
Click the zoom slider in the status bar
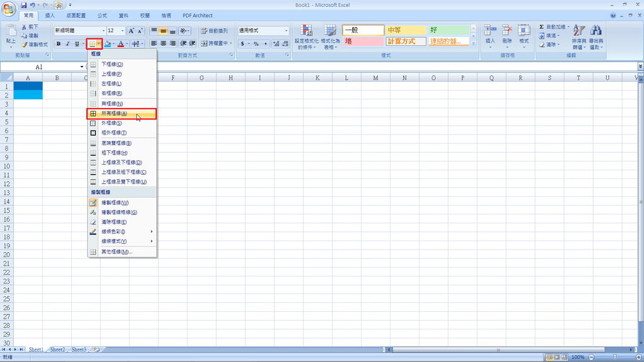coord(615,357)
